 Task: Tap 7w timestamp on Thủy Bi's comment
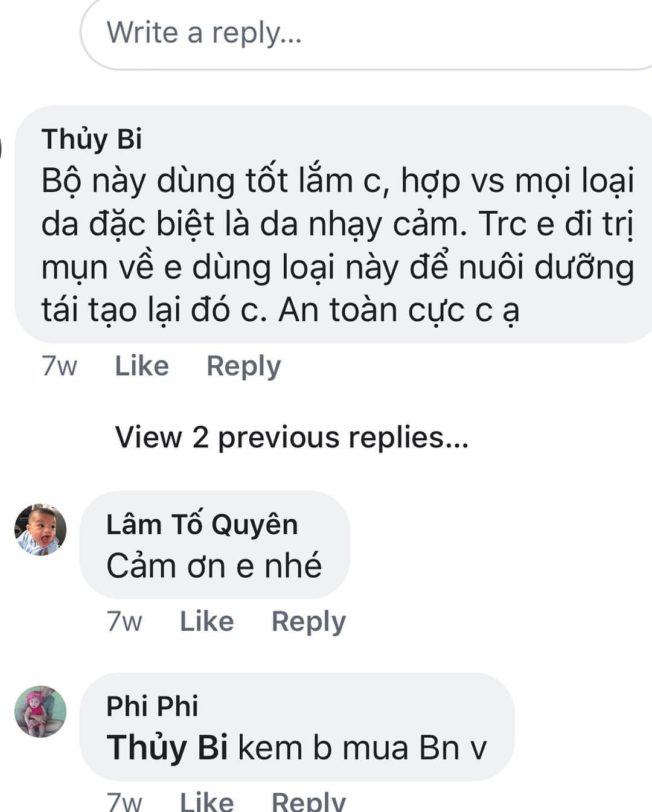coord(59,366)
